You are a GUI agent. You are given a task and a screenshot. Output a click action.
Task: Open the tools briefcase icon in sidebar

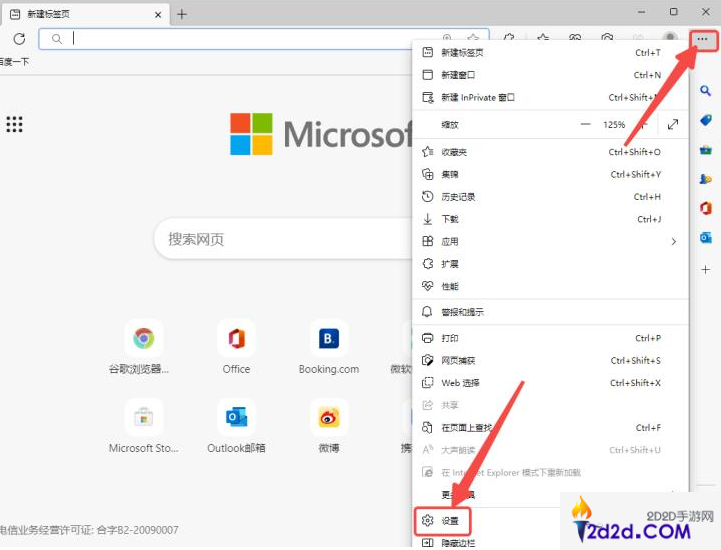click(x=705, y=149)
